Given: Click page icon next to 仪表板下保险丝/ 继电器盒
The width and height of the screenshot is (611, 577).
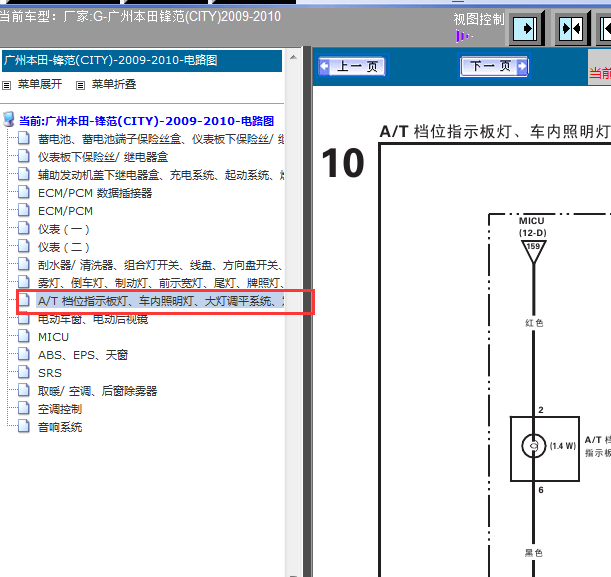Looking at the screenshot, I should 24,156.
